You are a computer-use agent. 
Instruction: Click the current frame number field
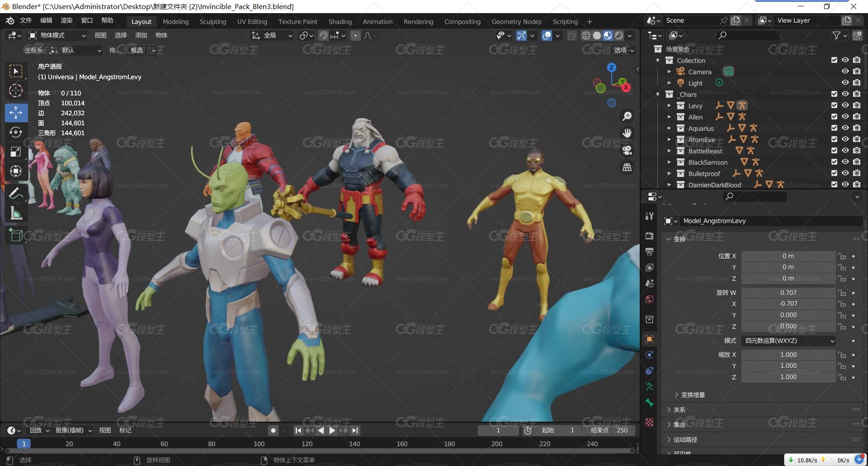(498, 430)
